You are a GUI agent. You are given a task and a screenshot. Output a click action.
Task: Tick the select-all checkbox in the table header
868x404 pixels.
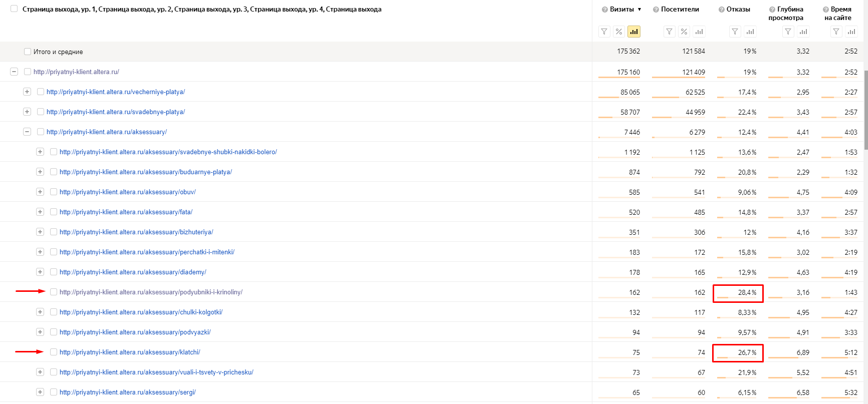coord(14,9)
